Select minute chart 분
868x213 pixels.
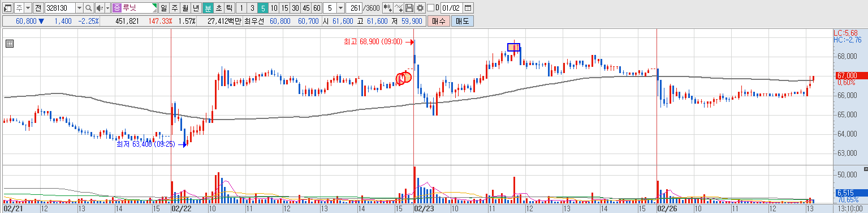(208, 8)
